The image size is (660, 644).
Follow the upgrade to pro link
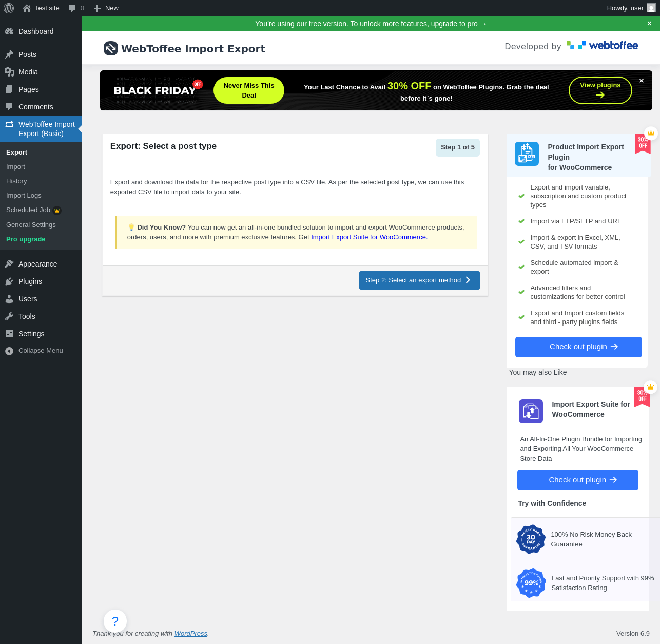[459, 24]
